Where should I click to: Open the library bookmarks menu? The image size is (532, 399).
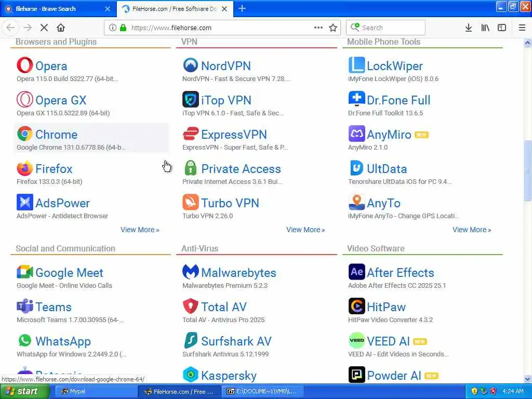click(485, 28)
